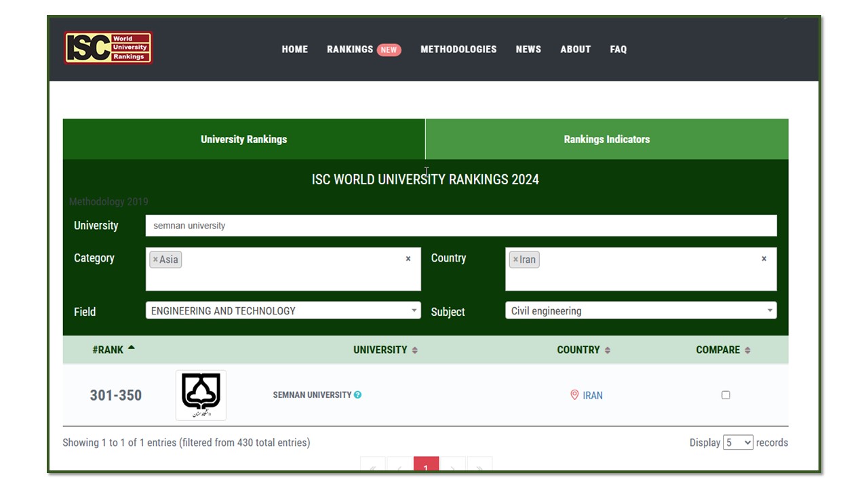Expand the Subject dropdown showing Civil engineering
The width and height of the screenshot is (868, 488).
(x=640, y=310)
